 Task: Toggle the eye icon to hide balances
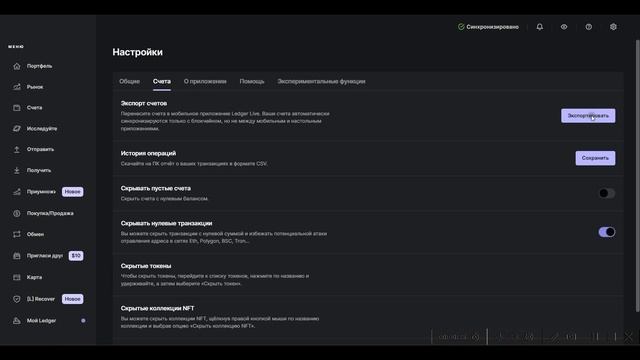[x=564, y=27]
